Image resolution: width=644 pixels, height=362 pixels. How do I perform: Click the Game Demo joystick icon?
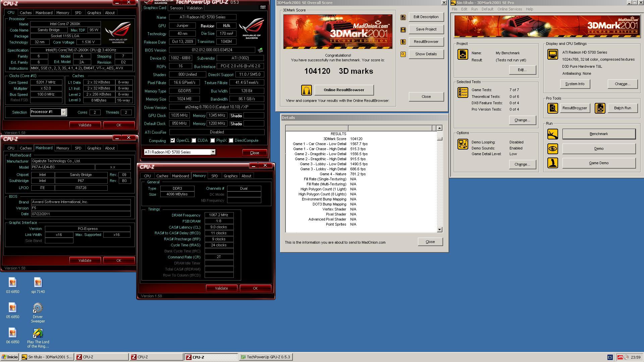[553, 163]
